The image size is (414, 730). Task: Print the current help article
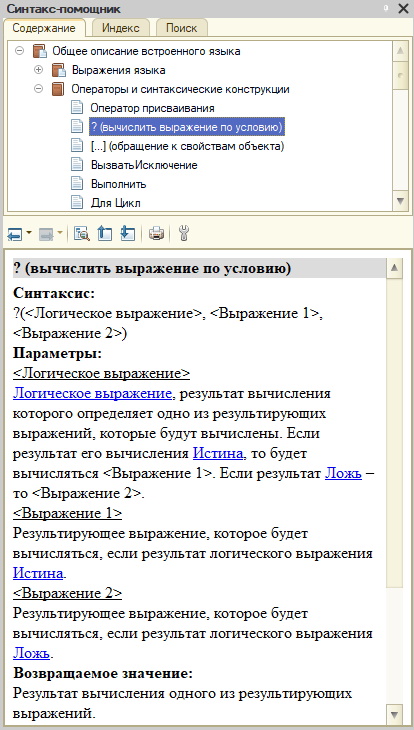[156, 233]
